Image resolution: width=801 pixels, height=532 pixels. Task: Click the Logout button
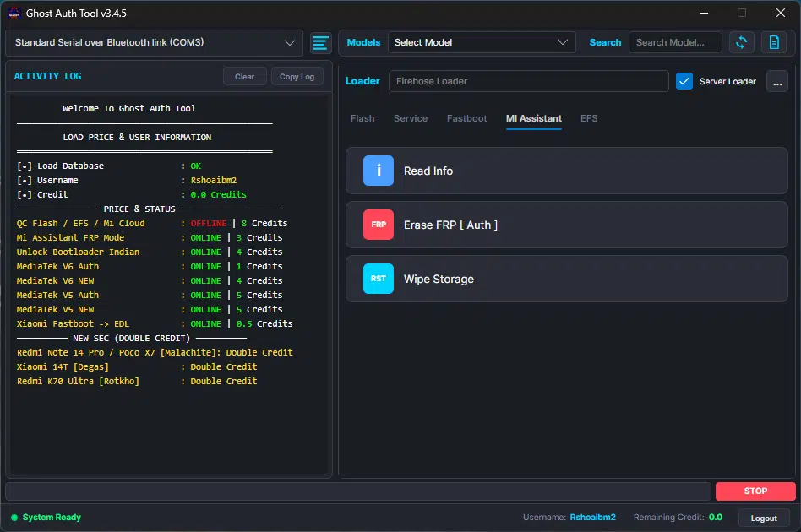pos(764,518)
